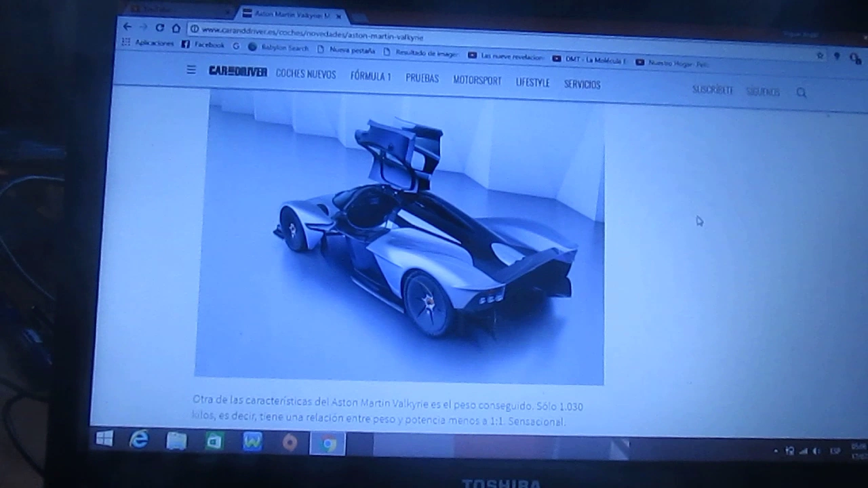This screenshot has height=488, width=868.
Task: Open the Las nueve revelaciones YouTube bookmark
Action: [506, 56]
